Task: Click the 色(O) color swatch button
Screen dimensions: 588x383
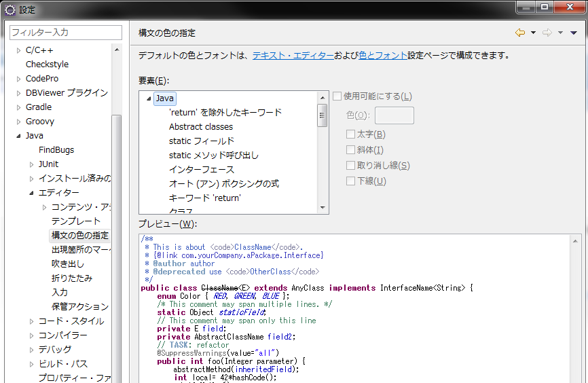Action: point(394,115)
